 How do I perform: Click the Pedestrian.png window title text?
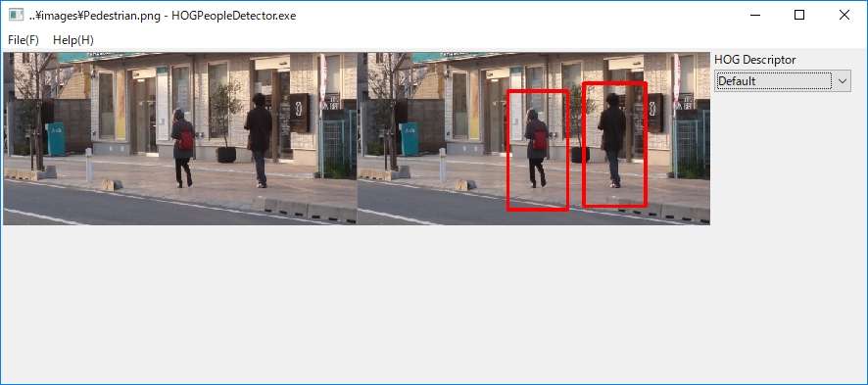(163, 16)
